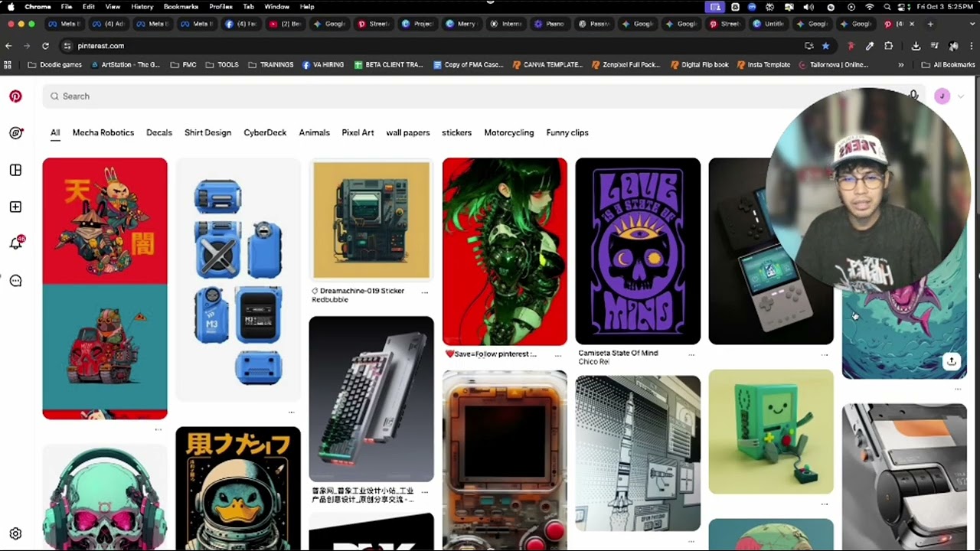Click the site info icon beside pinterest.com

point(67,46)
